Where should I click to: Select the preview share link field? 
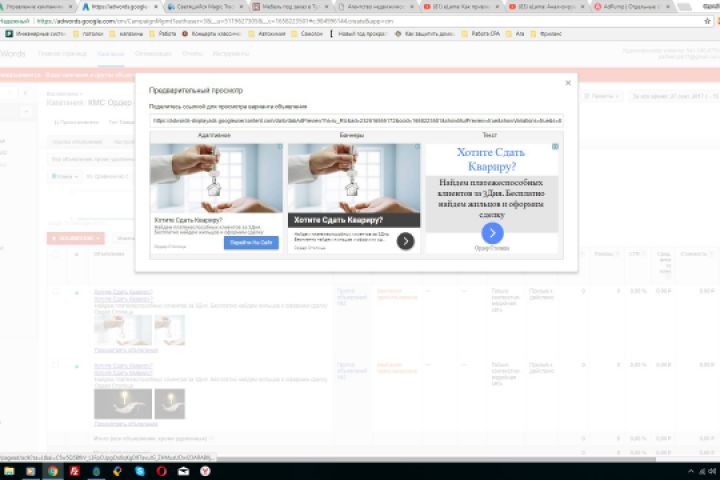pos(356,120)
